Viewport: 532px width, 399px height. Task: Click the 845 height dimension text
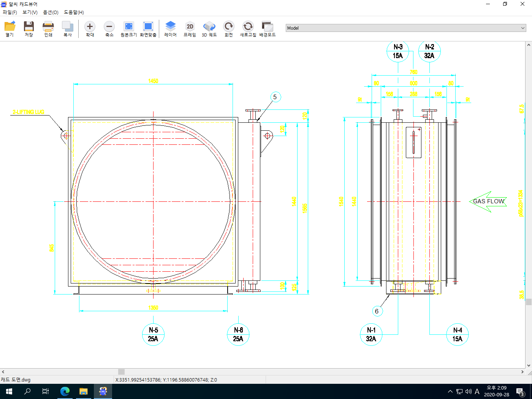pyautogui.click(x=52, y=248)
